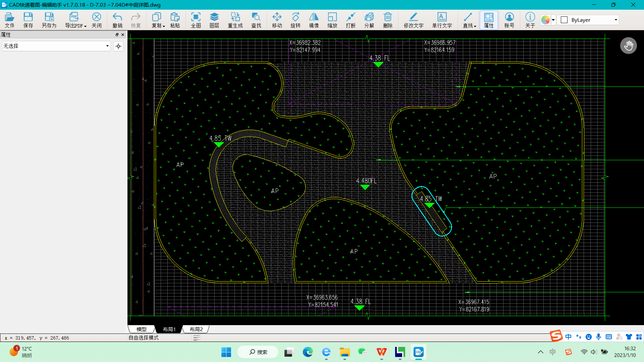The image size is (644, 362).
Task: Select the 修改文字 (Edit Text) tool
Action: click(414, 20)
